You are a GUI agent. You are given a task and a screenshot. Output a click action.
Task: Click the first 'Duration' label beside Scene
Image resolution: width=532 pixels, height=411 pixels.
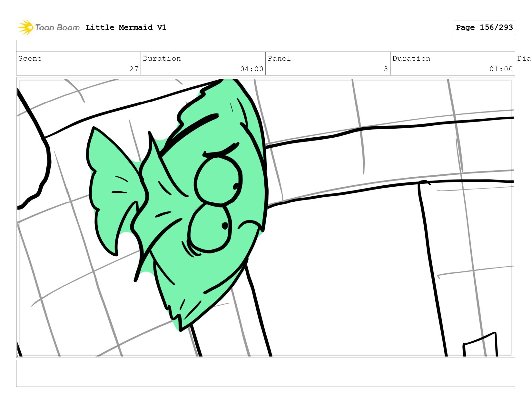162,58
